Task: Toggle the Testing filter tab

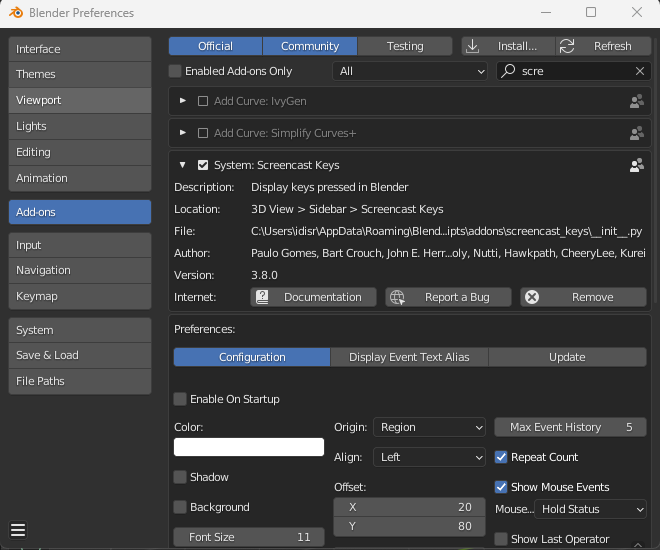Action: [x=405, y=46]
